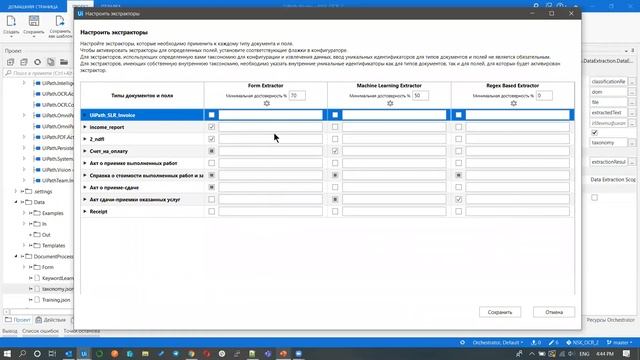Click UiPath Studio taskbar icon
Image resolution: width=640 pixels, height=360 pixels.
point(84,353)
